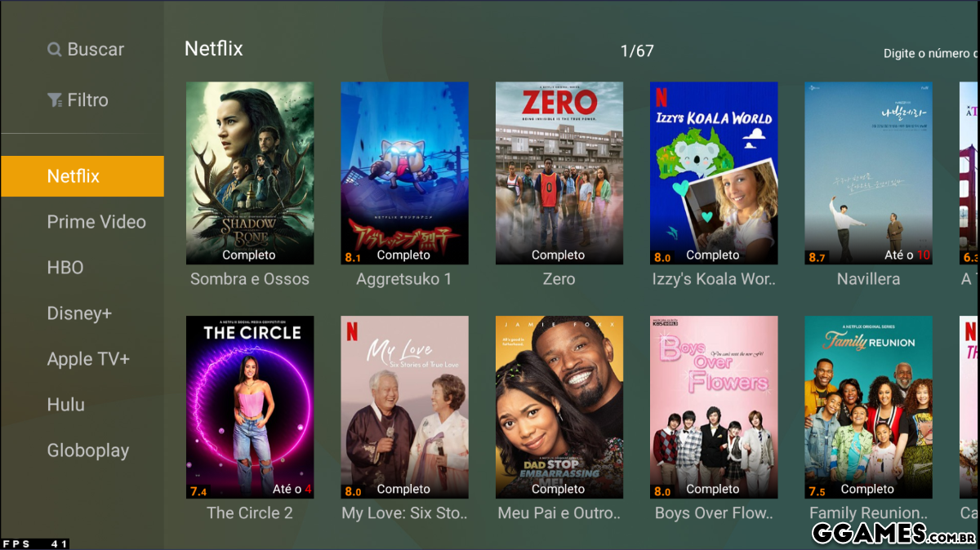Open the Sombra e Ossos poster
This screenshot has width=980, height=550.
point(250,173)
